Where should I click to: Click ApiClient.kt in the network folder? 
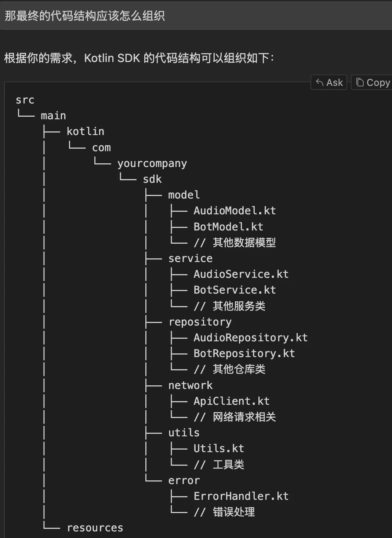click(231, 401)
